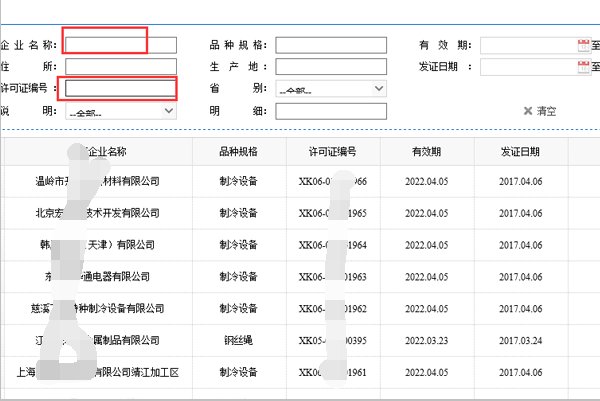
Task: Open the 说明 dropdown
Action: coord(121,111)
